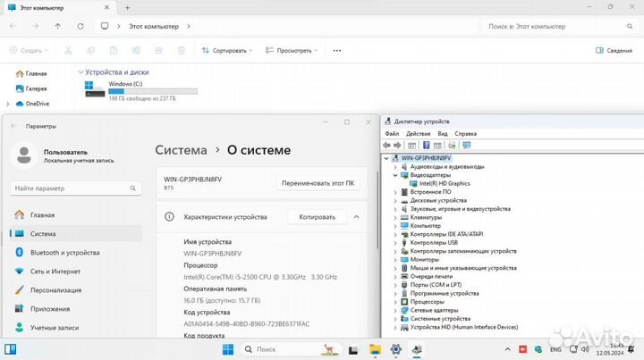The height and width of the screenshot is (360, 644).
Task: Click the Start button on taskbar
Action: coord(228,349)
